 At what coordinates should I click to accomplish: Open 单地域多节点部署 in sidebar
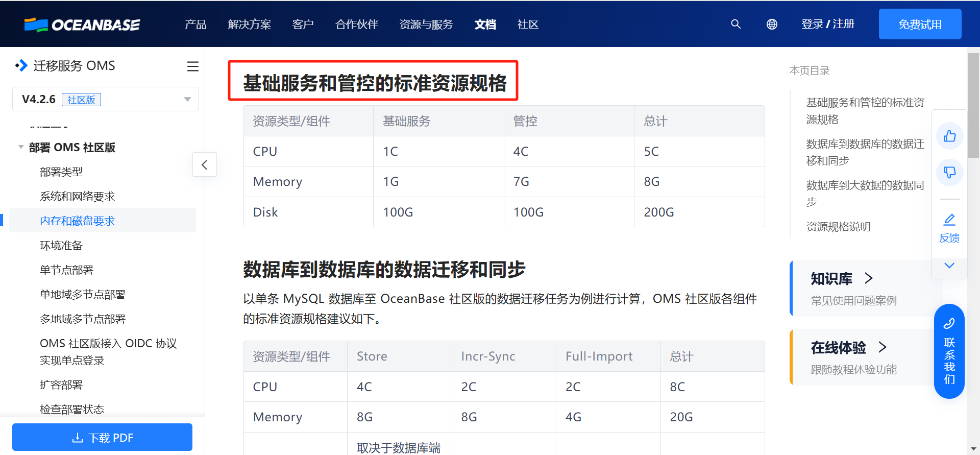83,295
